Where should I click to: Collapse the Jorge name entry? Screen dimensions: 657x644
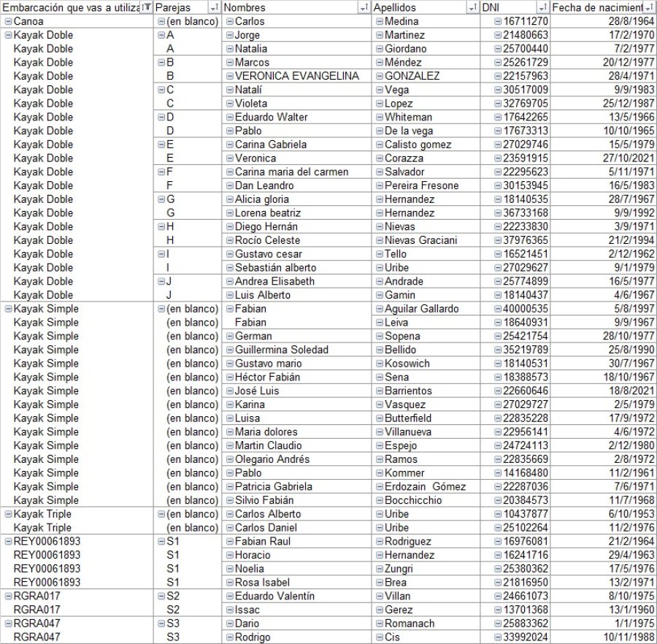point(230,35)
